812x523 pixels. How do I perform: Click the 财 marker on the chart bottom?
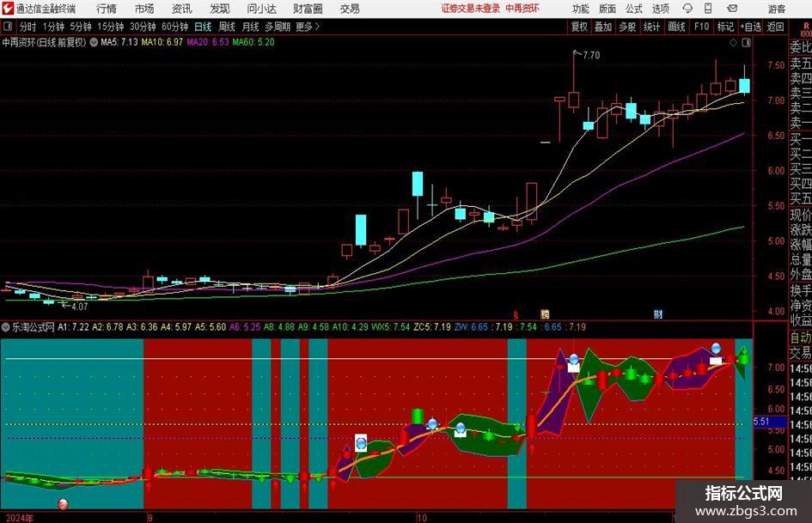[x=658, y=313]
